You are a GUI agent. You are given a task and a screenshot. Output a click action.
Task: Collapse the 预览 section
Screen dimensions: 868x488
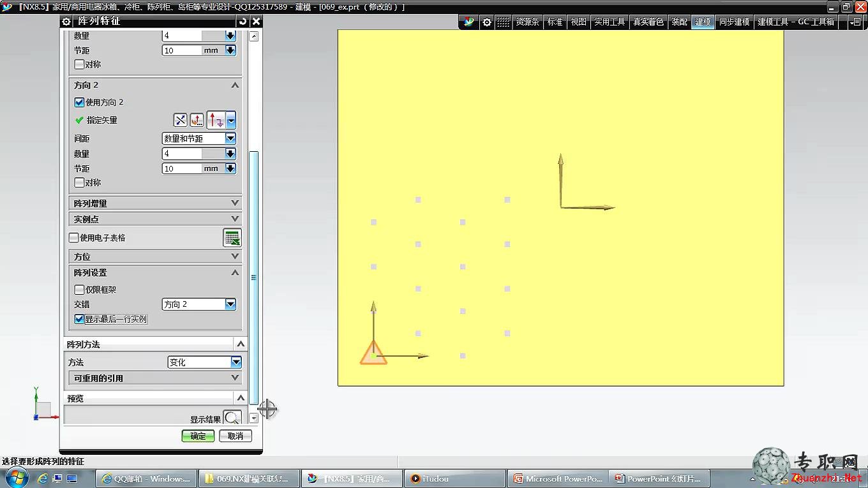click(241, 398)
